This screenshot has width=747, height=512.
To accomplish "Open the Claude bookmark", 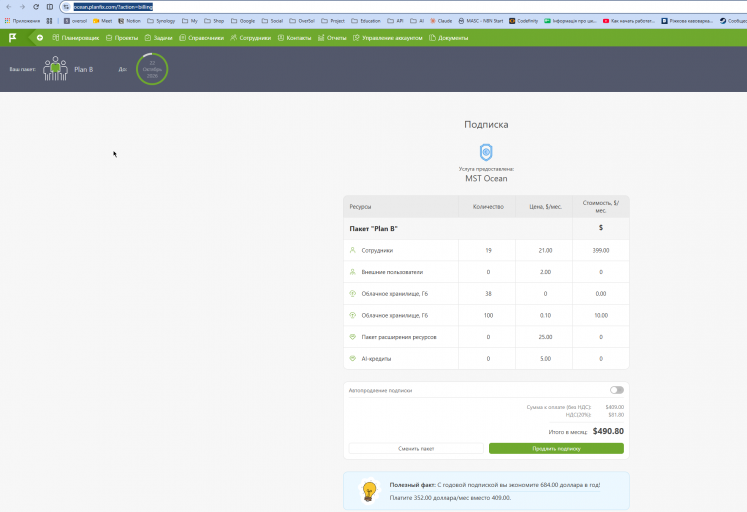I will [x=441, y=21].
